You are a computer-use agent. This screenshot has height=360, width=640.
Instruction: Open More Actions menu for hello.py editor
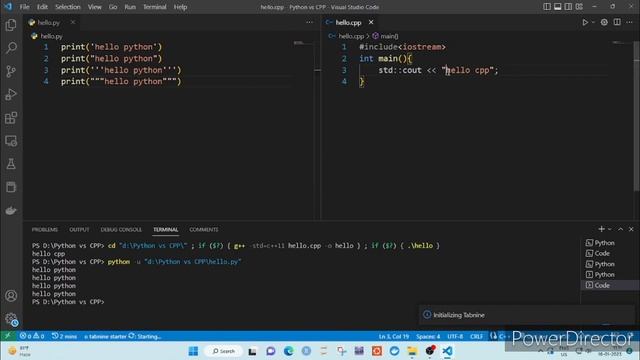click(309, 22)
